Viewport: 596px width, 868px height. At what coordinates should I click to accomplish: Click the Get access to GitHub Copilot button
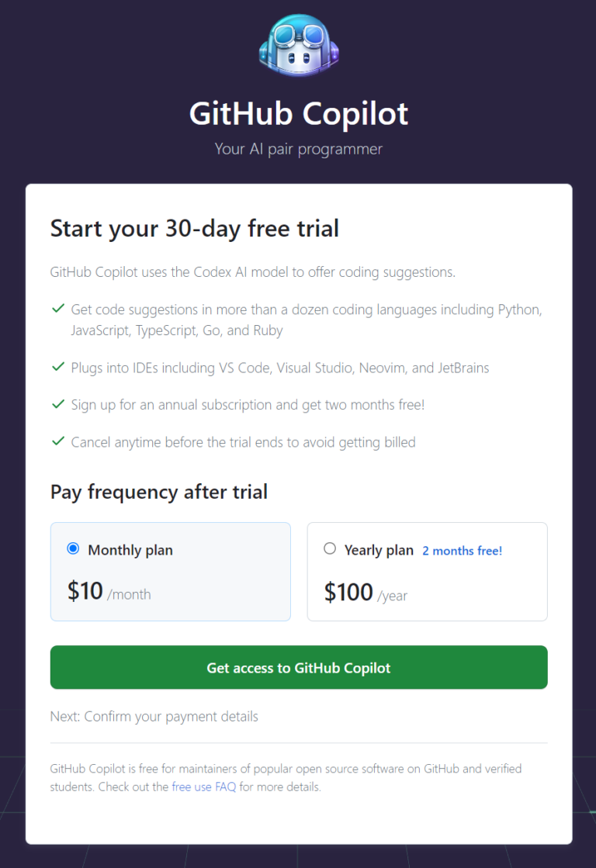click(298, 667)
